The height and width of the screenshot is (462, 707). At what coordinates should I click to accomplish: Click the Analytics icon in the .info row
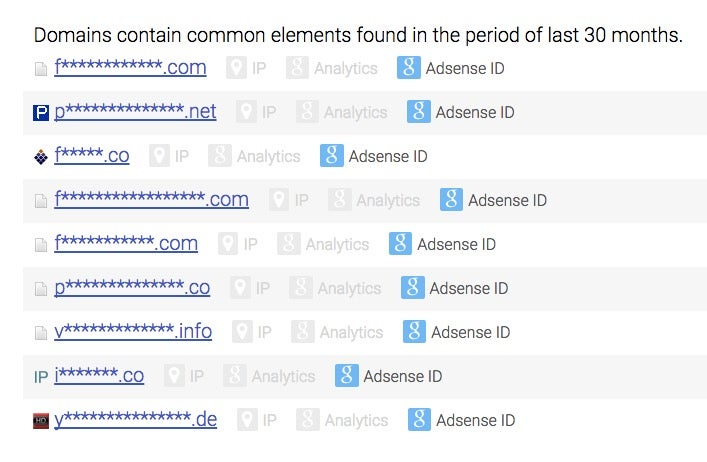[x=303, y=332]
